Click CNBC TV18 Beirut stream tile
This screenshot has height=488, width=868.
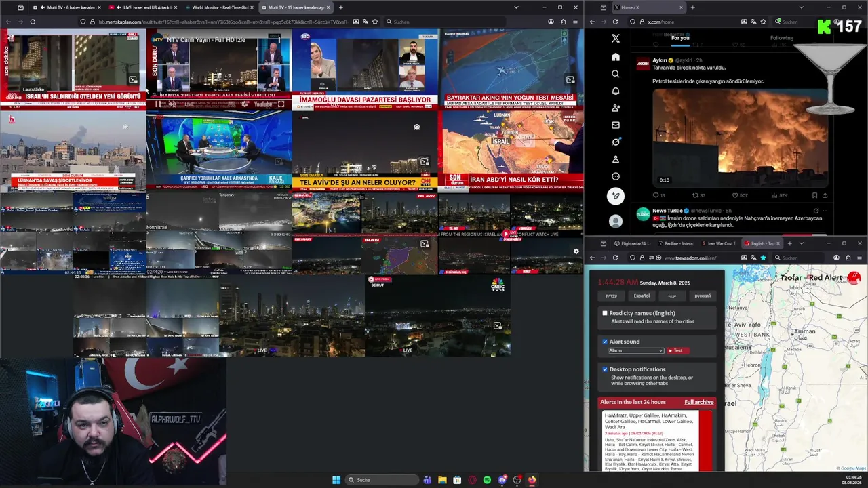coord(437,315)
